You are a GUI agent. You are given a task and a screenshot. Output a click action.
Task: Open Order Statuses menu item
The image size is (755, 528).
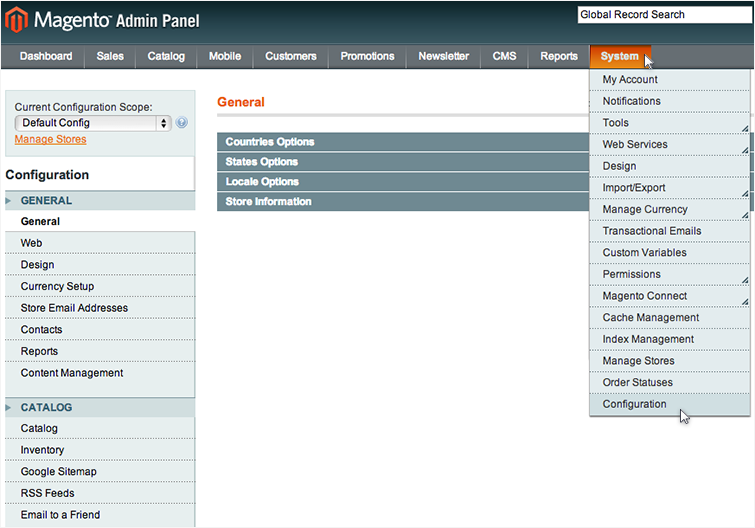(x=669, y=383)
